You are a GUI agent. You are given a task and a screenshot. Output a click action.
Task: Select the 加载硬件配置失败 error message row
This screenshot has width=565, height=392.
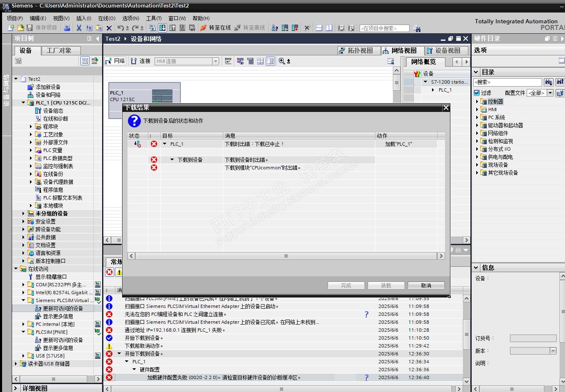click(283, 377)
